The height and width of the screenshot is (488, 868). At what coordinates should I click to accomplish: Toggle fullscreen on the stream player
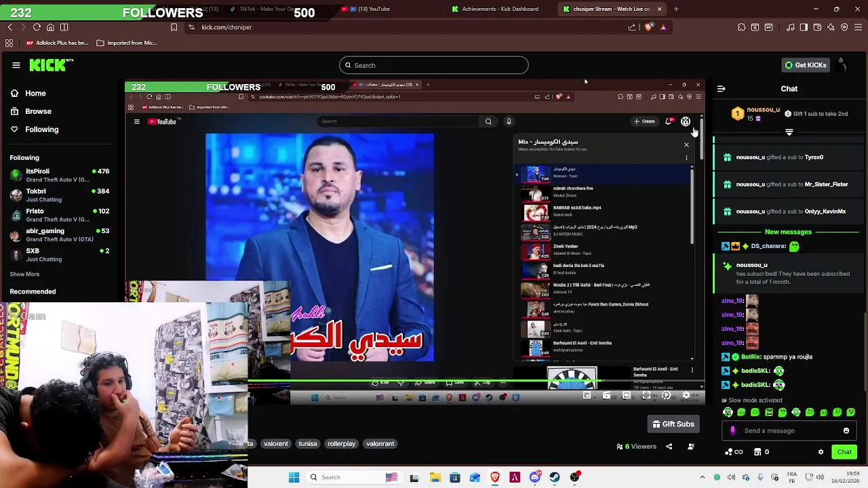click(x=646, y=396)
